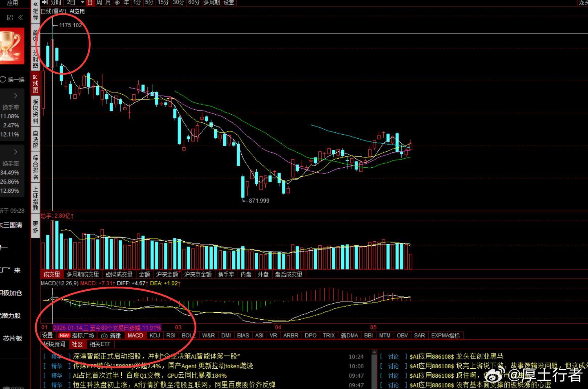This screenshot has width=588, height=389.
Task: Switch to 分时 chart view
Action: click(x=56, y=2)
